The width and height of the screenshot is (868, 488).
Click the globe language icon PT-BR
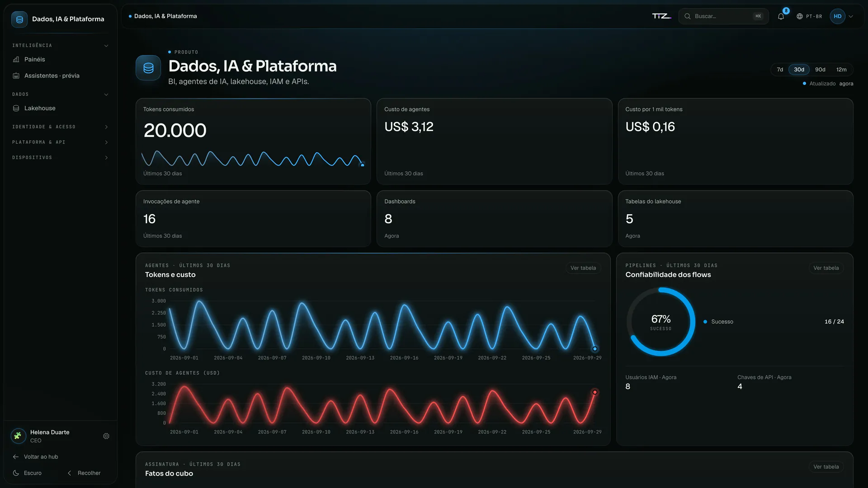pyautogui.click(x=809, y=16)
